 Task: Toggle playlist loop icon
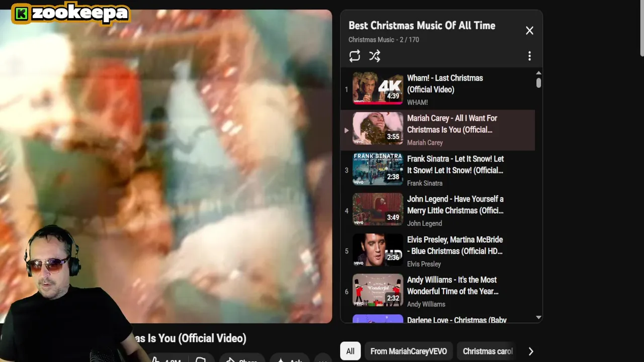tap(355, 56)
